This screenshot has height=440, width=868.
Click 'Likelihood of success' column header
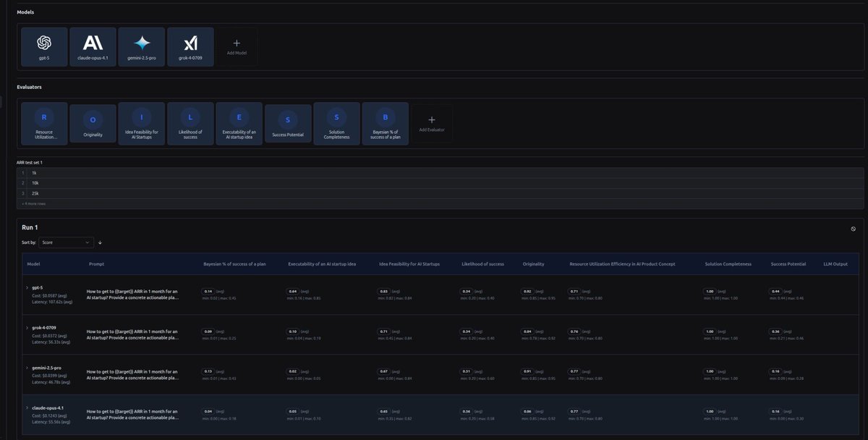click(x=482, y=264)
